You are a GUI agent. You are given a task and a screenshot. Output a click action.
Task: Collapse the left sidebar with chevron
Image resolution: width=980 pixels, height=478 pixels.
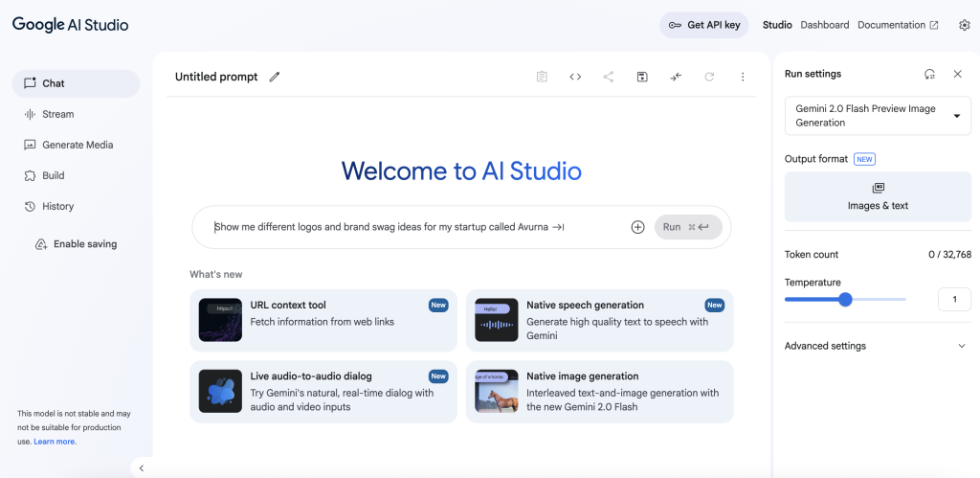[142, 467]
